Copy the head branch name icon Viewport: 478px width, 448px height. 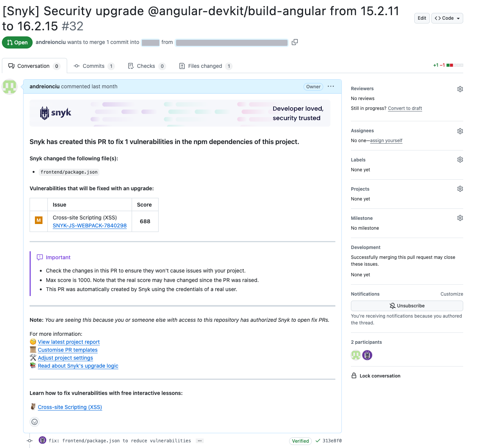pyautogui.click(x=295, y=42)
